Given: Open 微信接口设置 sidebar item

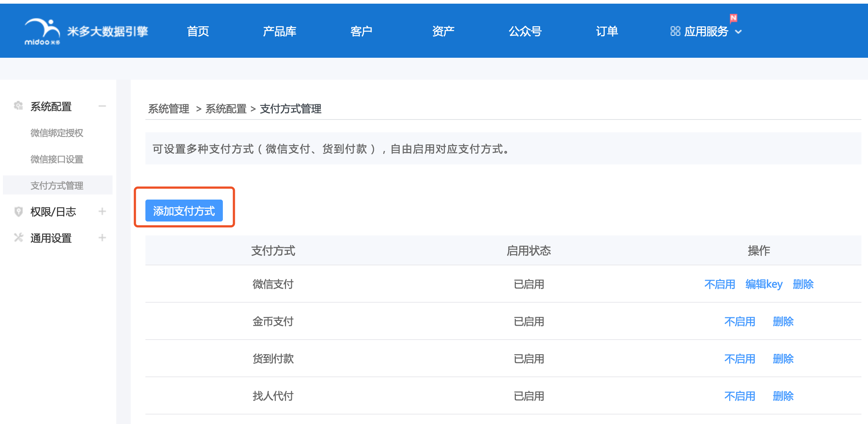Looking at the screenshot, I should pyautogui.click(x=57, y=159).
